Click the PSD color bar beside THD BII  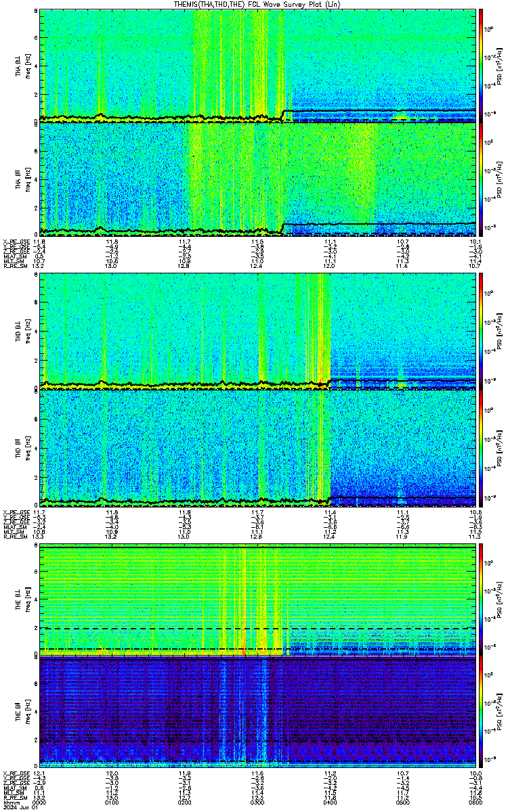[x=482, y=447]
